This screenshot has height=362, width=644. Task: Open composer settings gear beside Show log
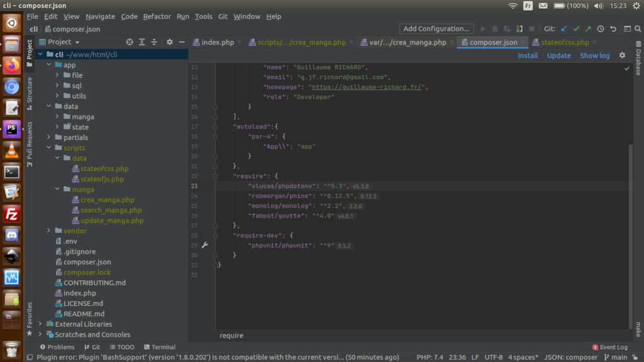(622, 55)
